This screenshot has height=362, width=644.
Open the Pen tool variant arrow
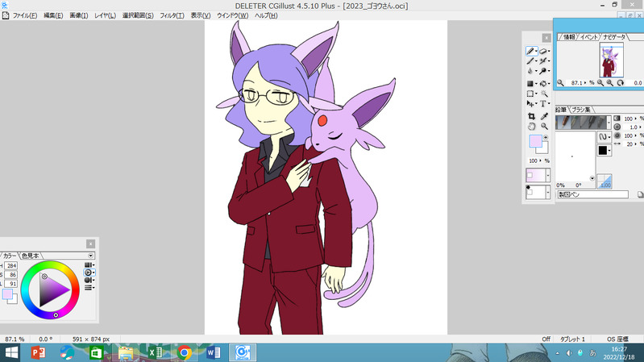click(x=536, y=52)
